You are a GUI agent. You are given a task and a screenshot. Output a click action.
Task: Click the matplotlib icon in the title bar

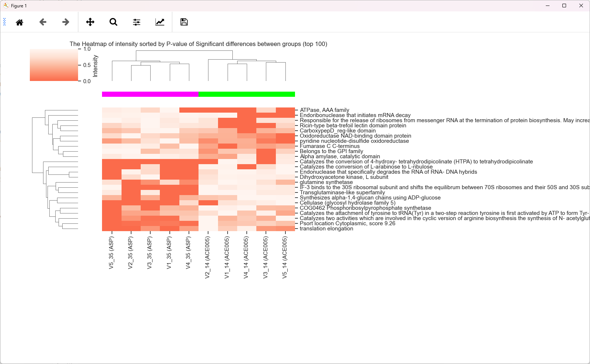click(6, 6)
